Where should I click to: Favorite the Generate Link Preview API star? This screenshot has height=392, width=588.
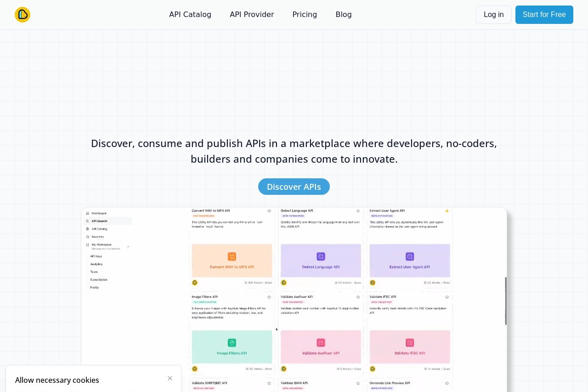click(x=447, y=383)
